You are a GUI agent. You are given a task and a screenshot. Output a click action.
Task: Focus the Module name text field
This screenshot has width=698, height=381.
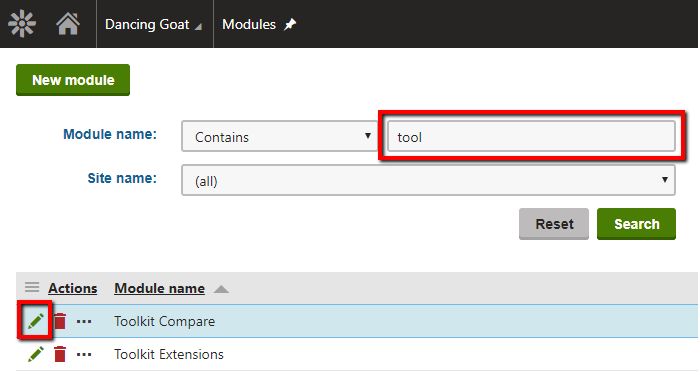point(531,136)
